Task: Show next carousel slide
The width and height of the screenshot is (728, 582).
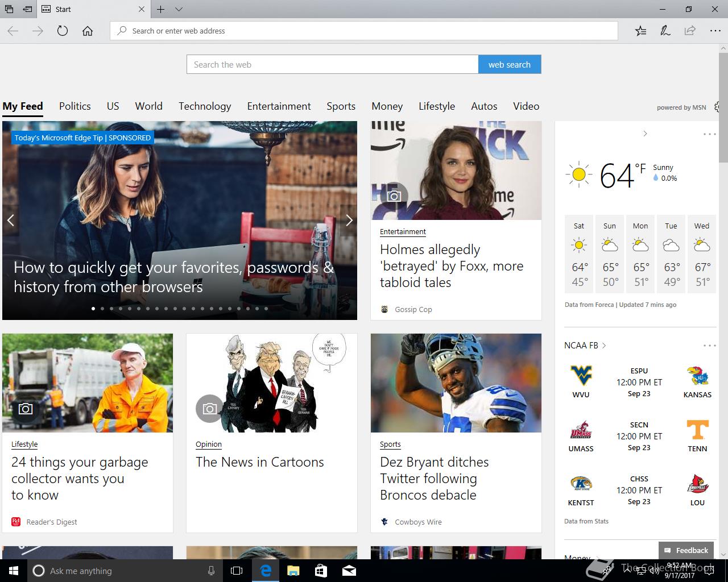Action: [349, 221]
